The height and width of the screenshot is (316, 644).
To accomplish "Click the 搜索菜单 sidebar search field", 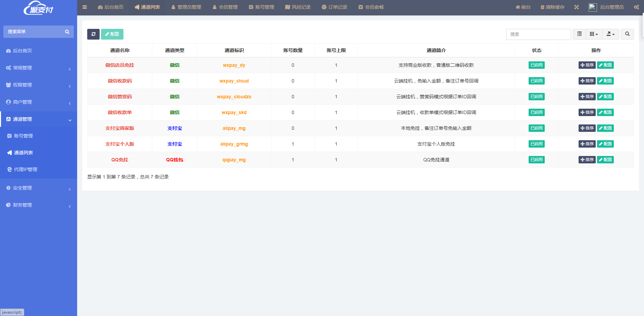I will tap(34, 32).
